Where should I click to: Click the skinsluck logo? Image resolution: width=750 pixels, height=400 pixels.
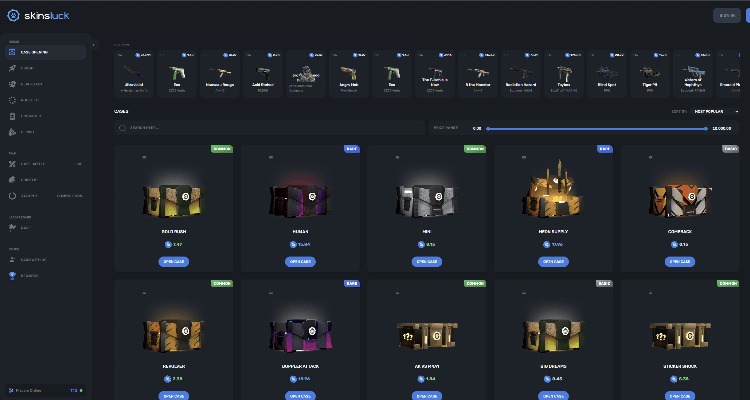pyautogui.click(x=38, y=15)
